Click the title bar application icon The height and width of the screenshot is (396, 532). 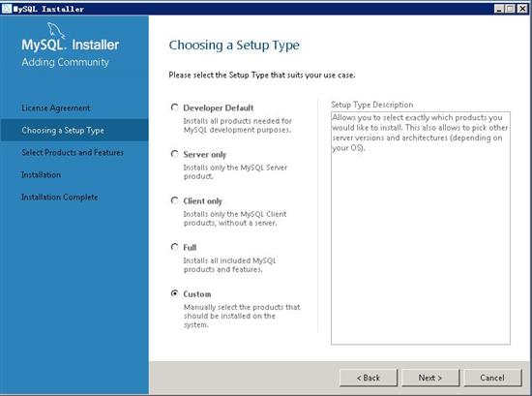tap(7, 9)
